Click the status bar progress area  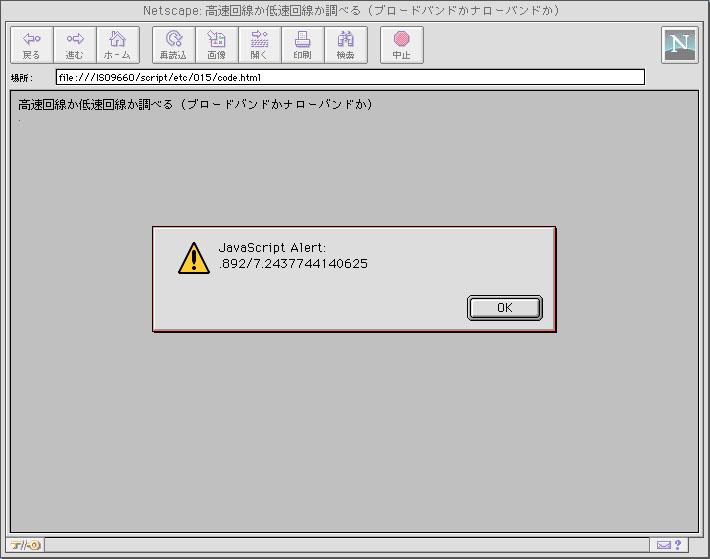(347, 545)
